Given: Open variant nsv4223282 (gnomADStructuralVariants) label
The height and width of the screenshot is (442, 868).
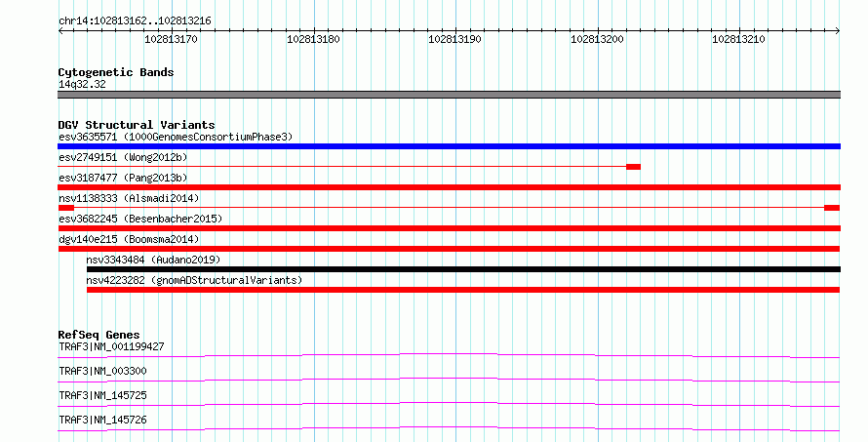Looking at the screenshot, I should (x=194, y=280).
